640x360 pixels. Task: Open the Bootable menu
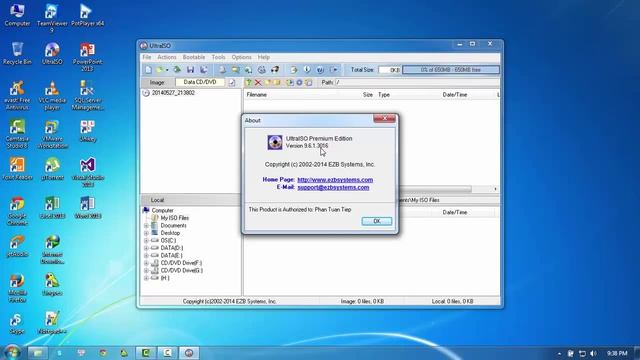pyautogui.click(x=194, y=57)
